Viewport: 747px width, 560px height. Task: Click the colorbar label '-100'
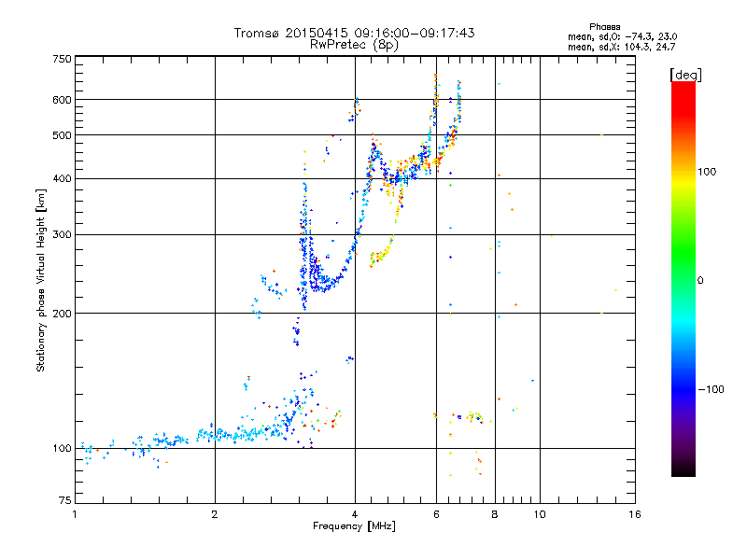pyautogui.click(x=712, y=389)
